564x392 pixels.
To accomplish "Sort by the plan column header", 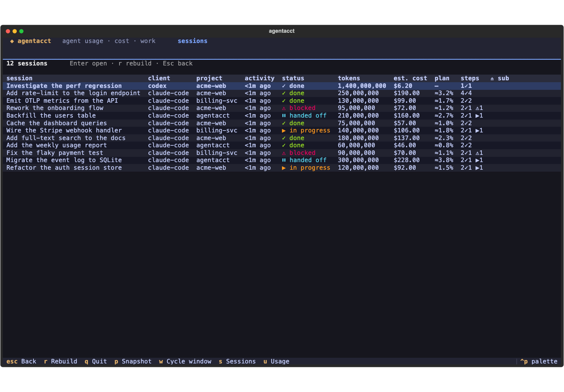I will tap(442, 78).
